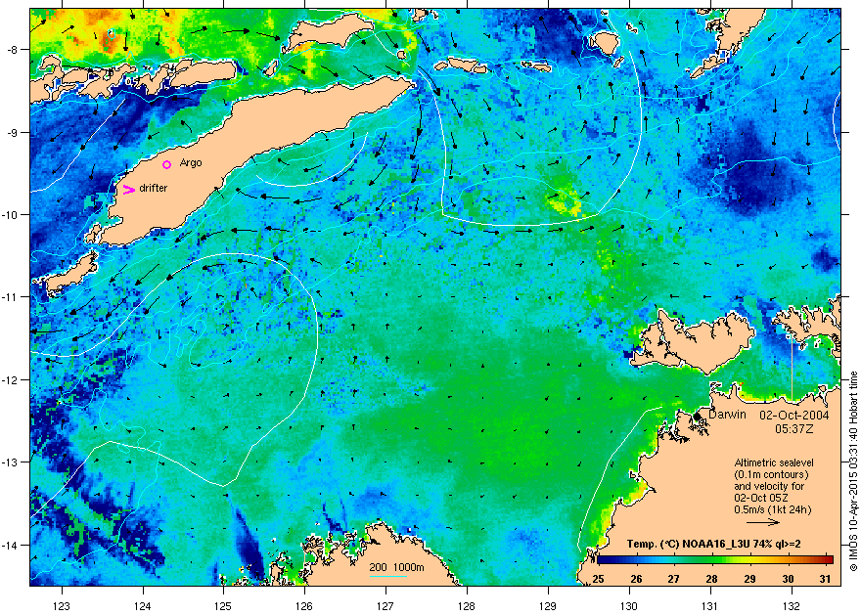Click latitude axis label -13
The image size is (861, 616).
pos(11,462)
